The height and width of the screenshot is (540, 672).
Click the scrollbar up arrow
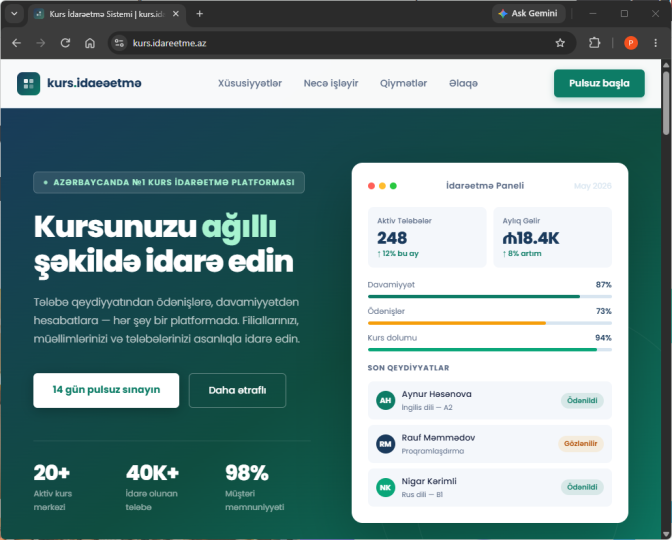click(x=666, y=65)
